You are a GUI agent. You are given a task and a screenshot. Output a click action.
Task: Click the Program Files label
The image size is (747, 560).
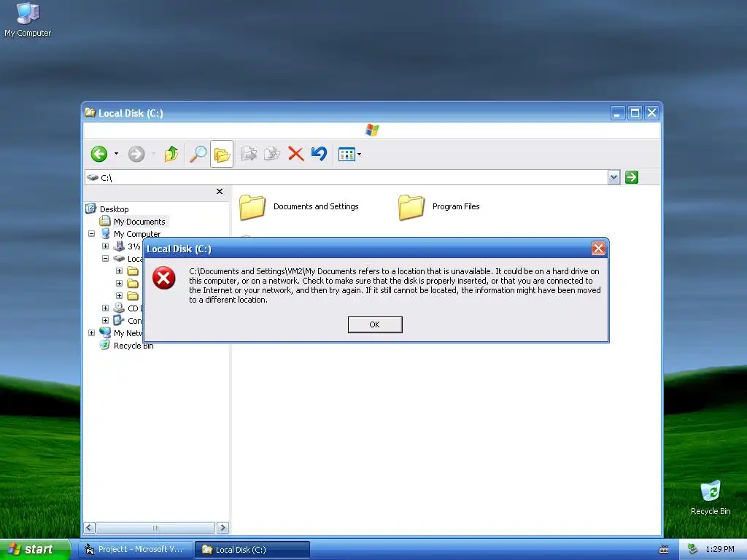pyautogui.click(x=456, y=206)
